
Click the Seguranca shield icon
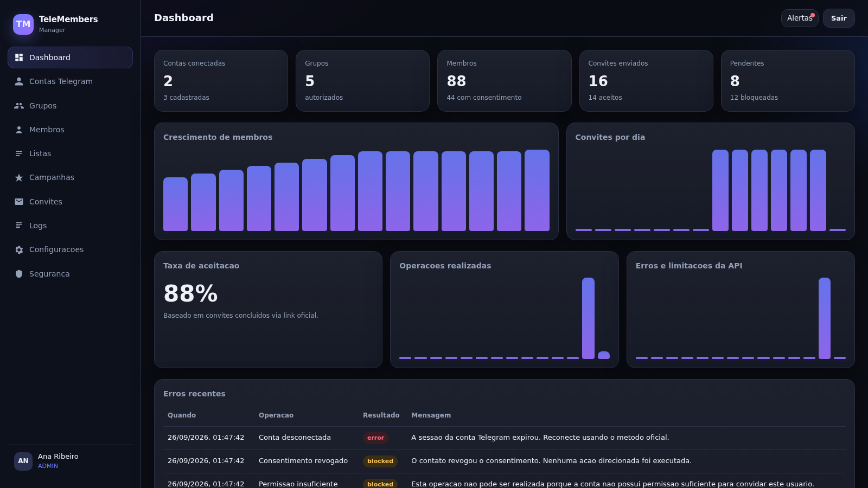click(19, 274)
